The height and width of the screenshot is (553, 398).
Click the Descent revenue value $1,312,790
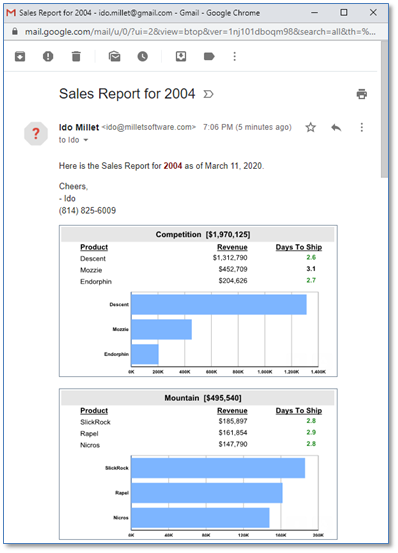[x=230, y=258]
